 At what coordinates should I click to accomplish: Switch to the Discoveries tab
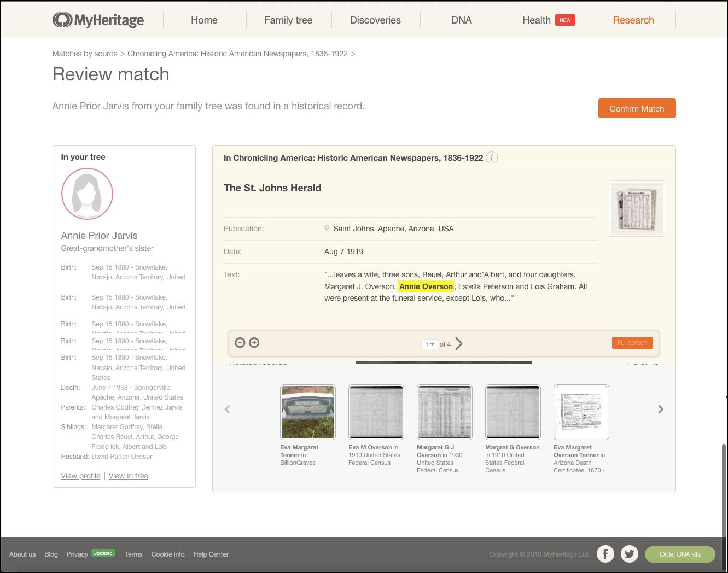click(x=375, y=20)
